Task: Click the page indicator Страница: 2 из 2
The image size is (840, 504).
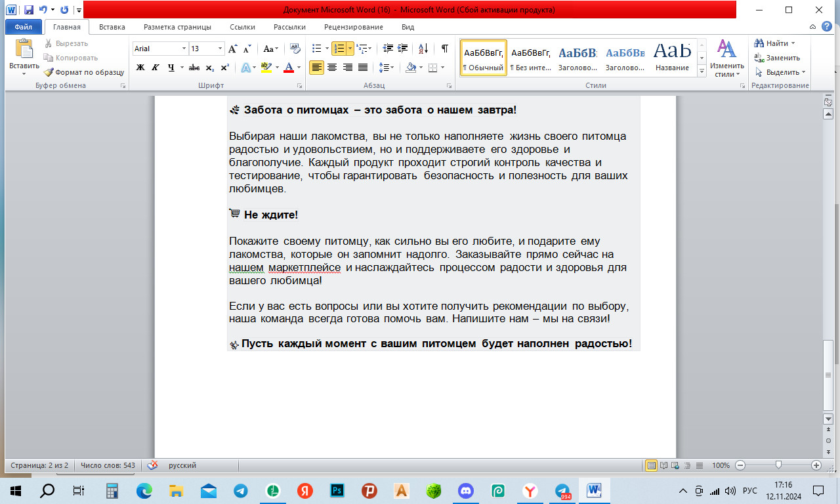Action: tap(39, 465)
